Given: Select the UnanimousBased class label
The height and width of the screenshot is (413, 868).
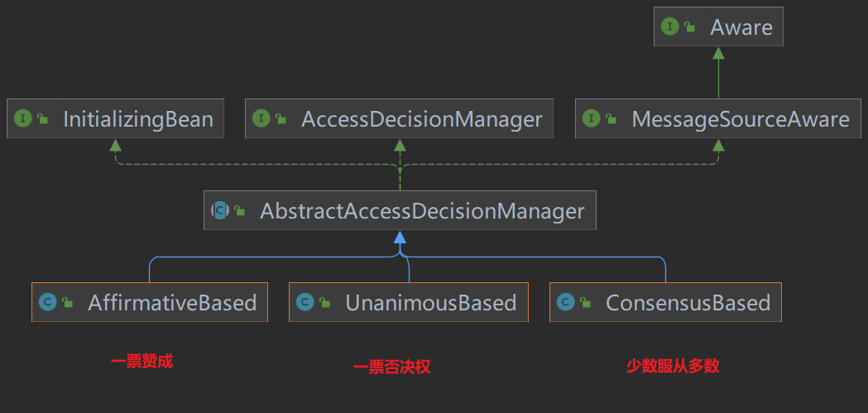Looking at the screenshot, I should click(430, 303).
